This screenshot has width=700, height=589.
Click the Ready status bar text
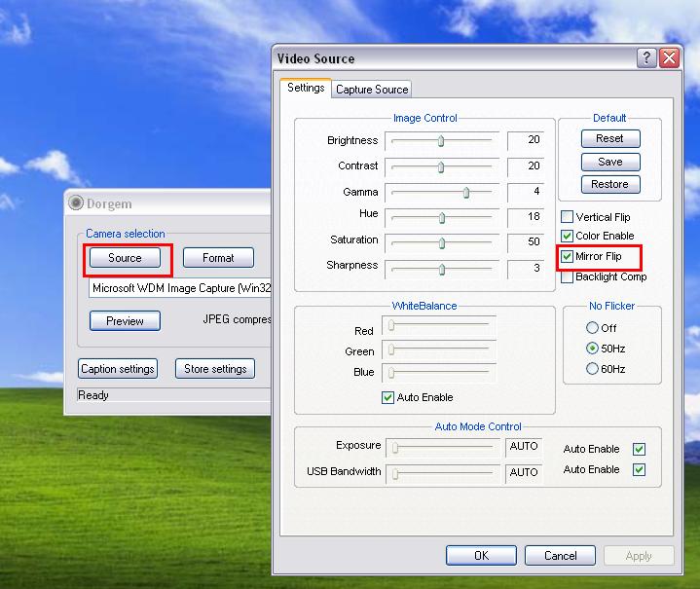pos(93,395)
